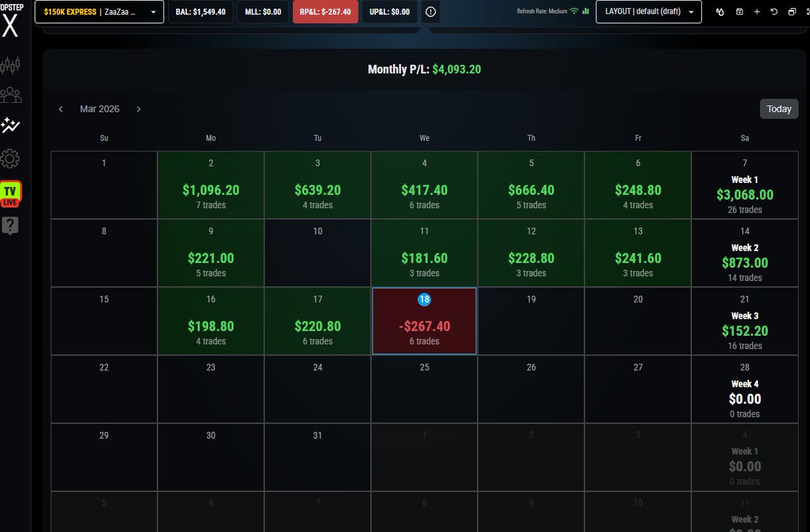Select the March 19 cell

point(531,321)
